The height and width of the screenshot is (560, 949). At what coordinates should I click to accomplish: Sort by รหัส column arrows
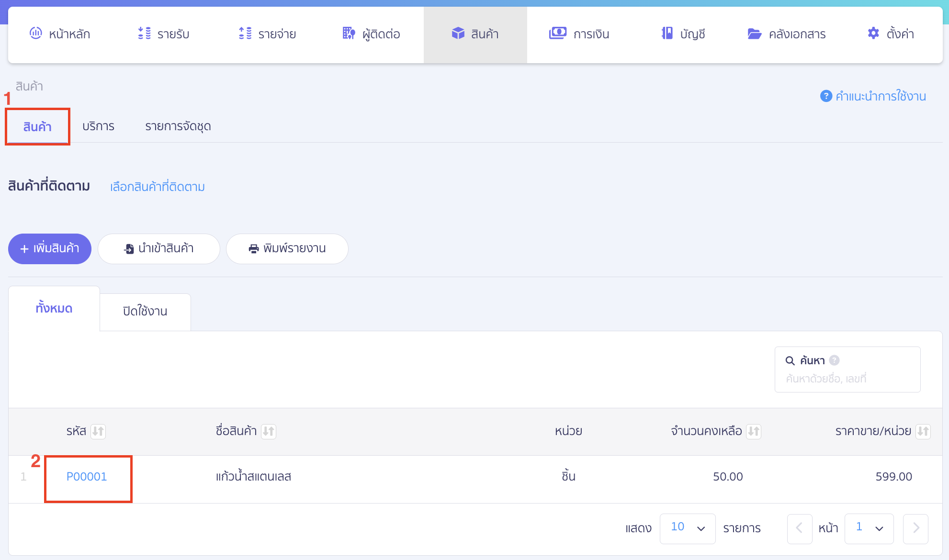98,431
